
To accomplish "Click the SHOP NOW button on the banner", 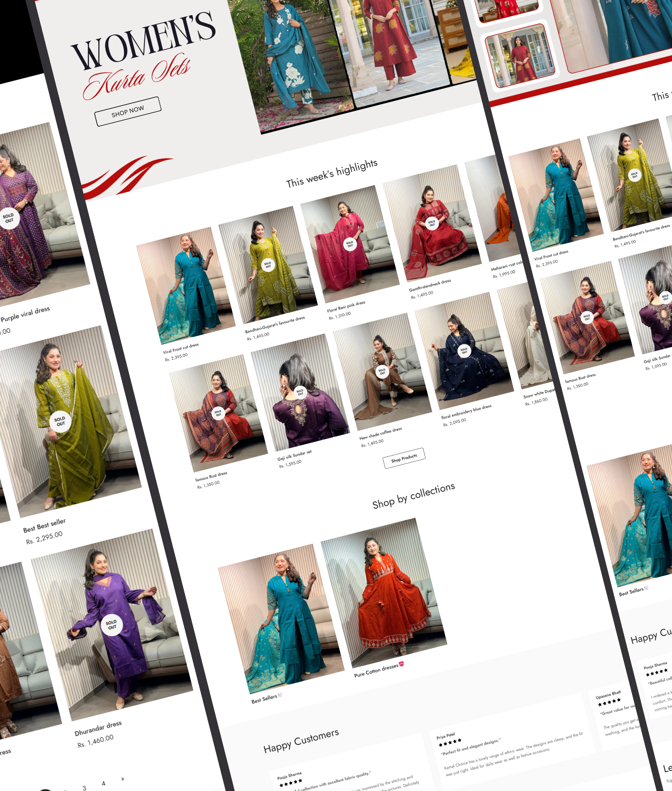I will pos(128,111).
